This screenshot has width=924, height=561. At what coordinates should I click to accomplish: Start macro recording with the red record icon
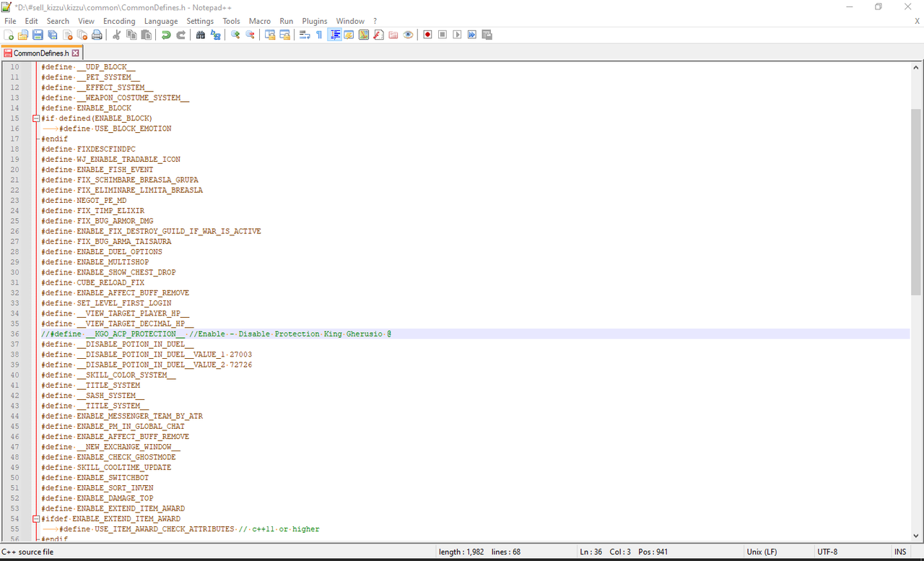pos(427,35)
